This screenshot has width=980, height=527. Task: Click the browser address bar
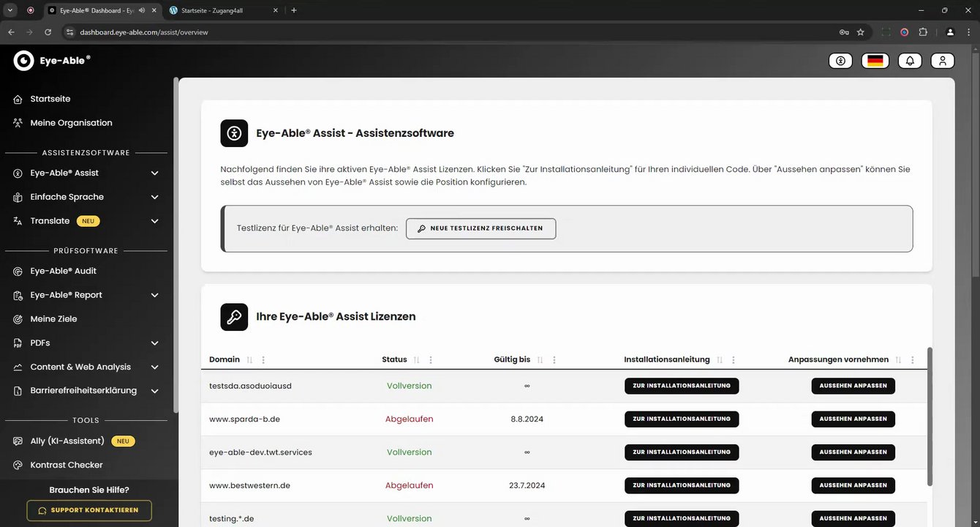coord(453,32)
